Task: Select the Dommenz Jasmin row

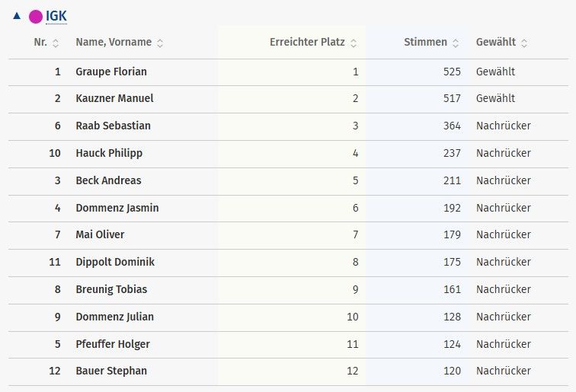Action: tap(117, 208)
